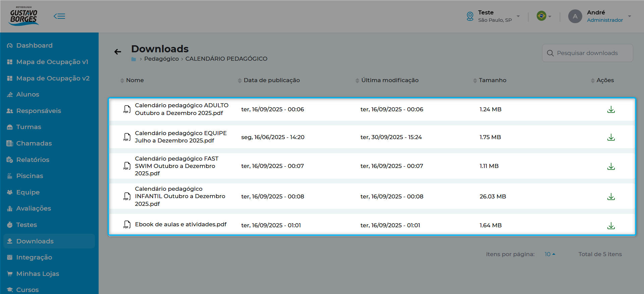Screen dimensions: 644x294
Task: Click the Administrador role link
Action: 605,20
